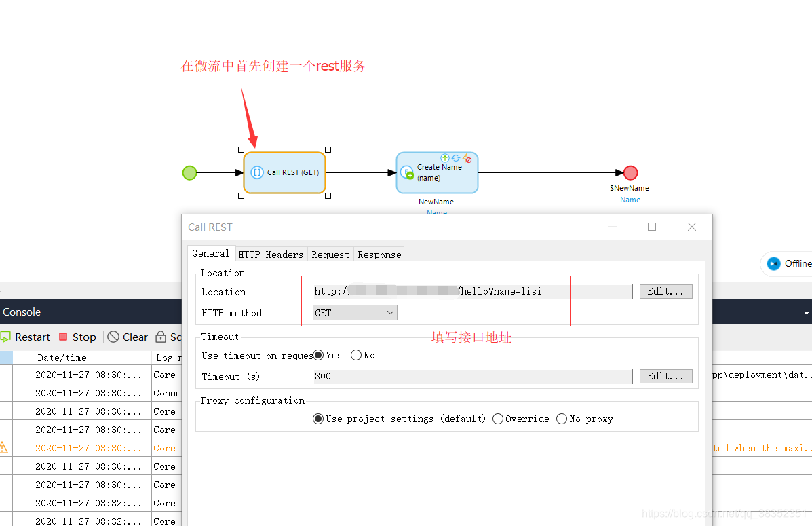Click the Timeout (s) field

472,376
